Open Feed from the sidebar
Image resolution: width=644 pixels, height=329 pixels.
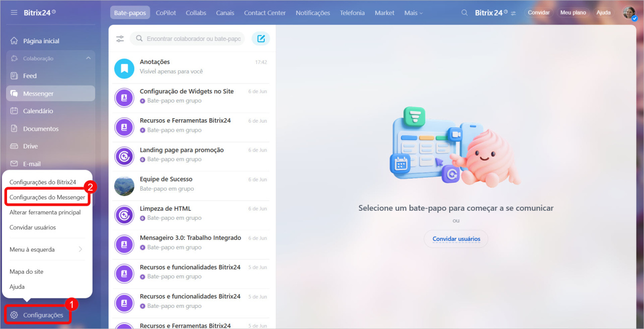50,76
